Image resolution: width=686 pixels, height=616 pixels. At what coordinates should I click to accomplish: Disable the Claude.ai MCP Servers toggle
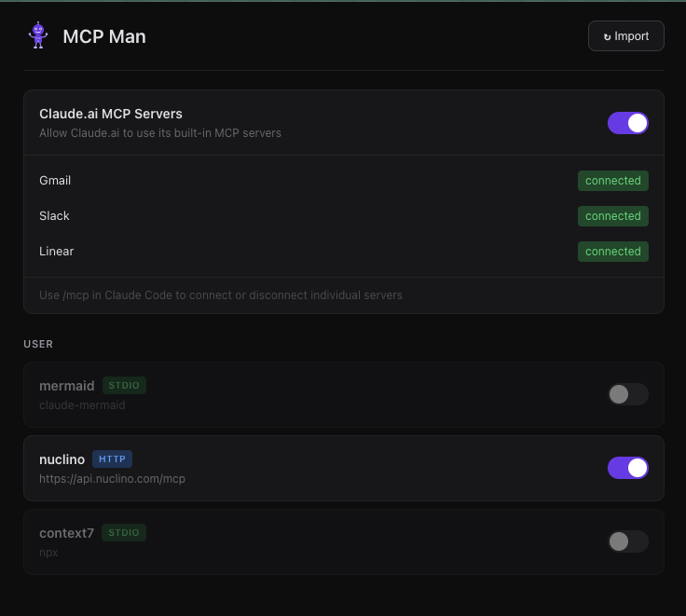628,123
